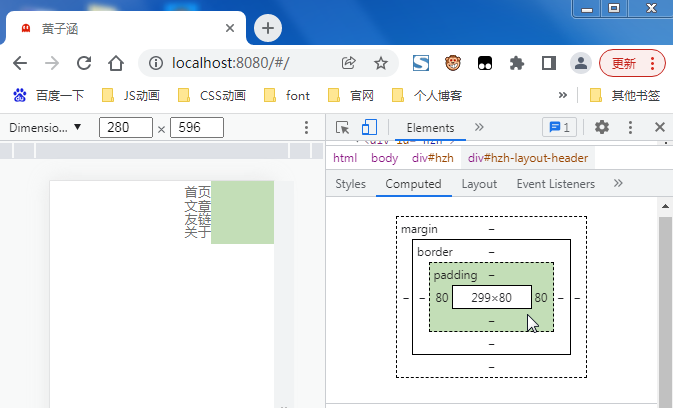
Task: Open the Tampermonkey monkey extension
Action: pos(453,63)
